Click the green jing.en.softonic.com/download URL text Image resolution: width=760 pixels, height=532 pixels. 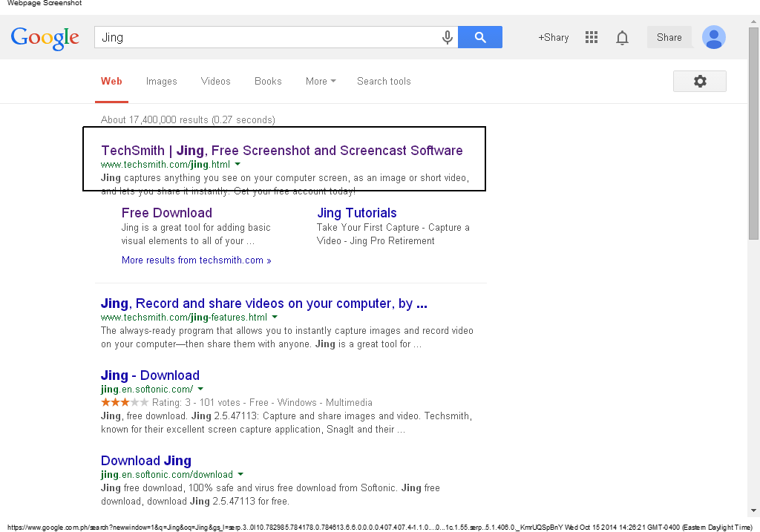(167, 474)
